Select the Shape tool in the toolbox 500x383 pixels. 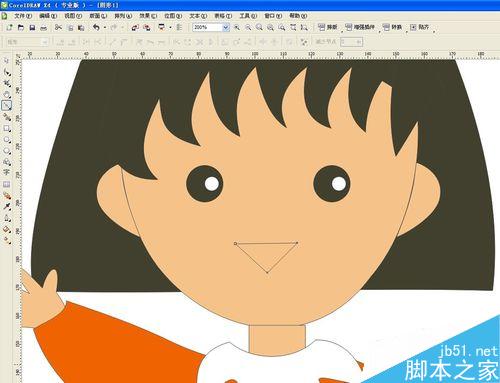tap(7, 72)
